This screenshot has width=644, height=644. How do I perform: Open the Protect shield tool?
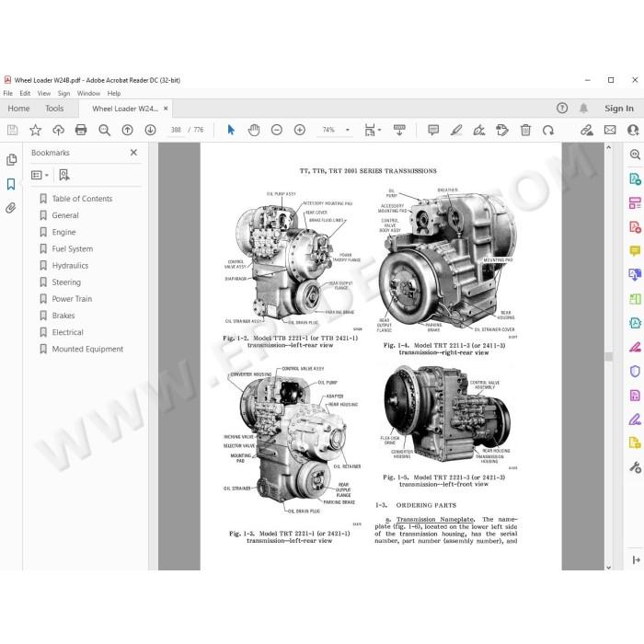coord(635,372)
